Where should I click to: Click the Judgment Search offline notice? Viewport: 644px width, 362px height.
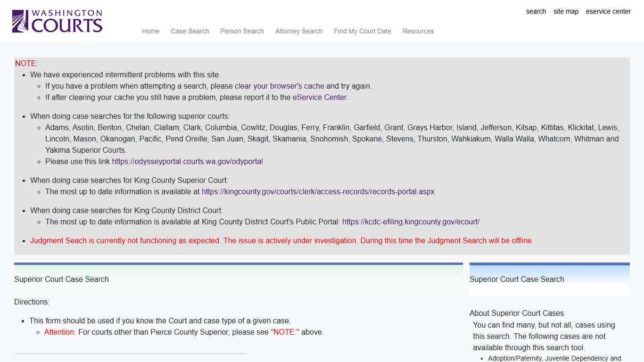tap(282, 240)
